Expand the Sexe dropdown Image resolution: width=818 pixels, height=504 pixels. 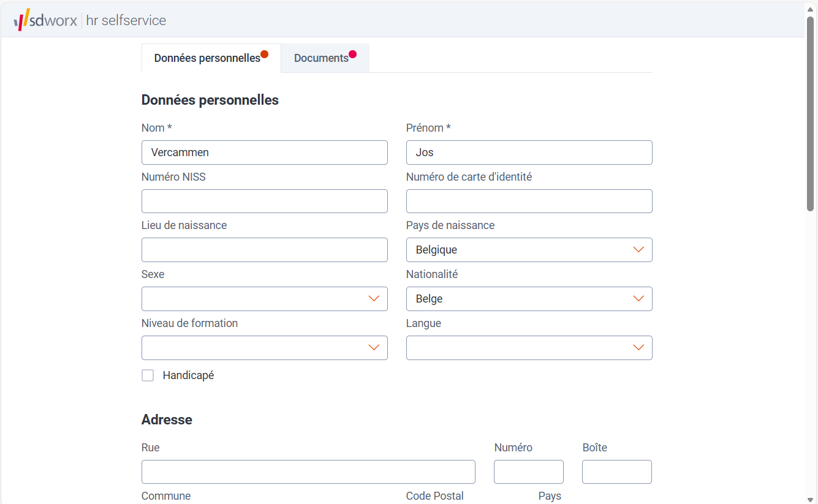[264, 299]
